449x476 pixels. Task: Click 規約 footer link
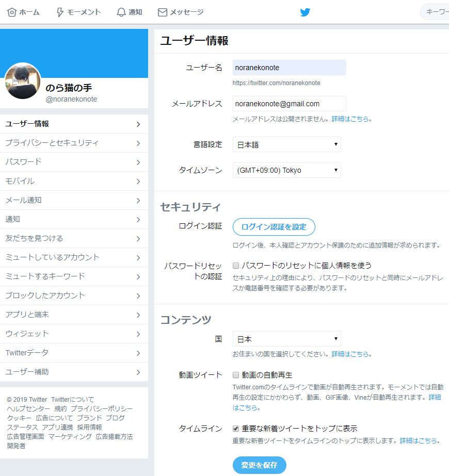point(60,409)
